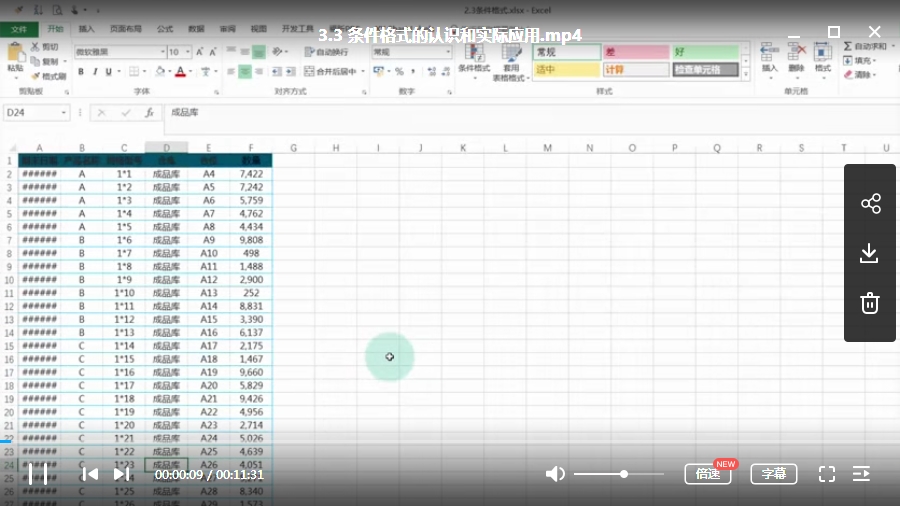Click the fx insert function icon

coord(149,112)
